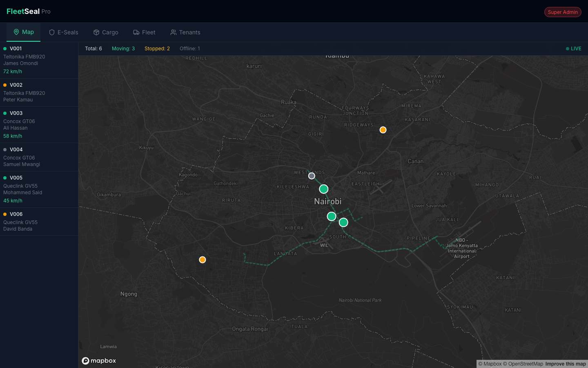Click the truck icon beside Fleet

[136, 32]
